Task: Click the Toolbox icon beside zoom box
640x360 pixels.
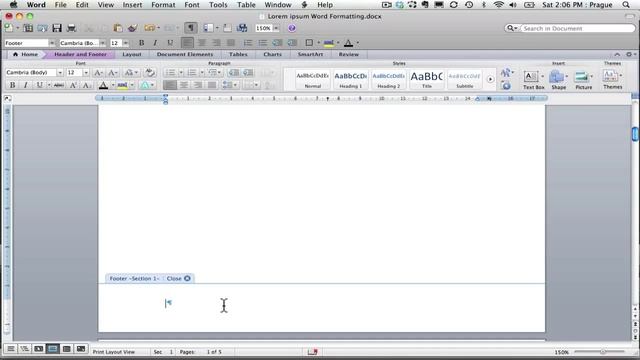Action: coord(227,28)
